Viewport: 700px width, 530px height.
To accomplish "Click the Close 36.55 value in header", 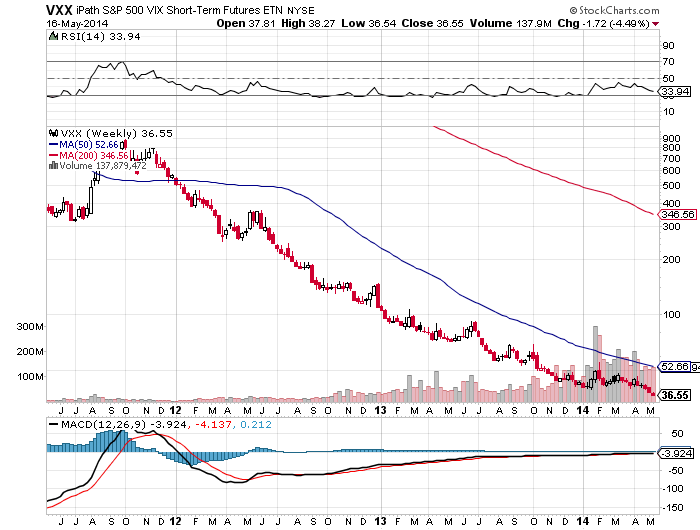I will tap(432, 23).
